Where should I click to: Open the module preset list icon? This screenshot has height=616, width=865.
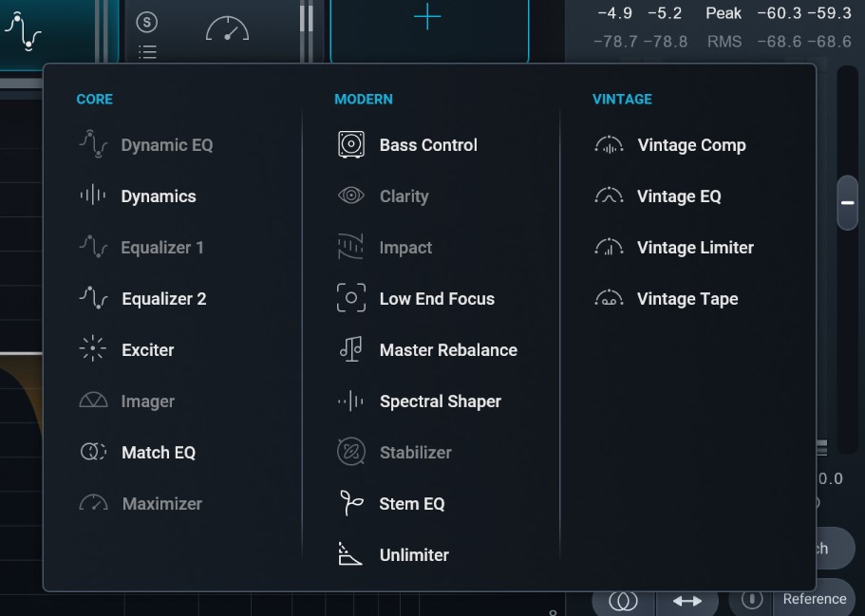[x=147, y=52]
